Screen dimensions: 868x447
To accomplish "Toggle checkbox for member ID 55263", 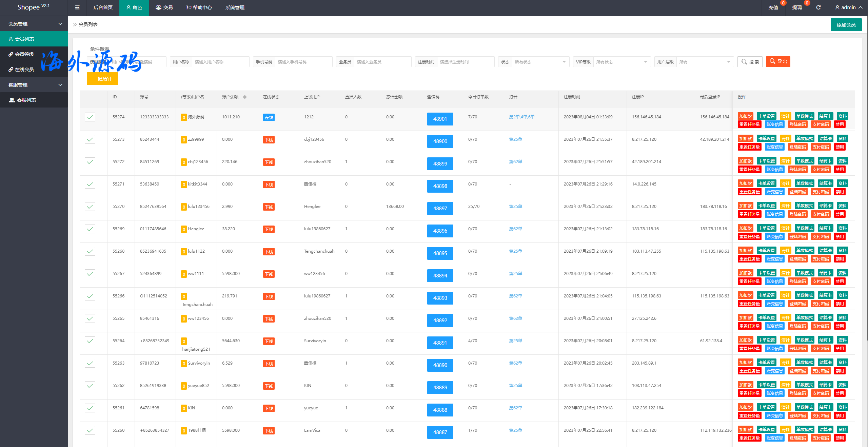I will point(90,363).
